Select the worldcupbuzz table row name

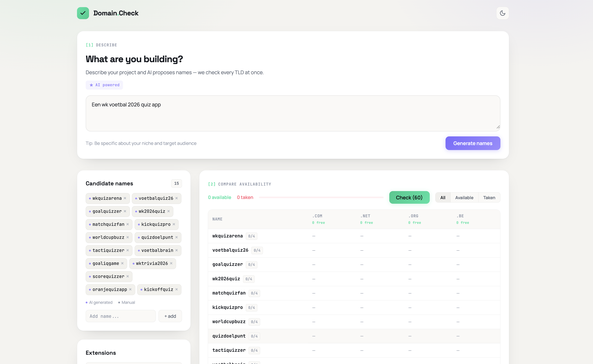tap(229, 322)
